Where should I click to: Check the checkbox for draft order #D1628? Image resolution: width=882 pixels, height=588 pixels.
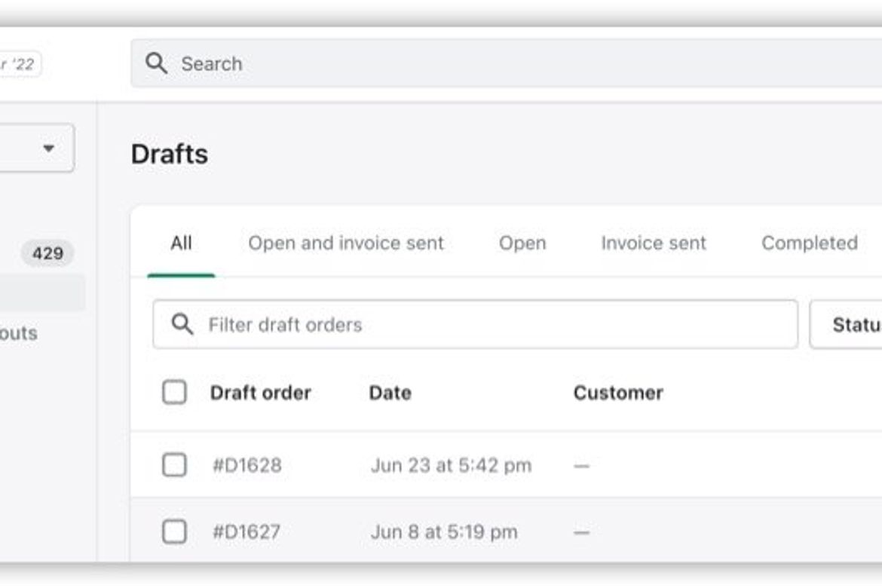pyautogui.click(x=175, y=465)
